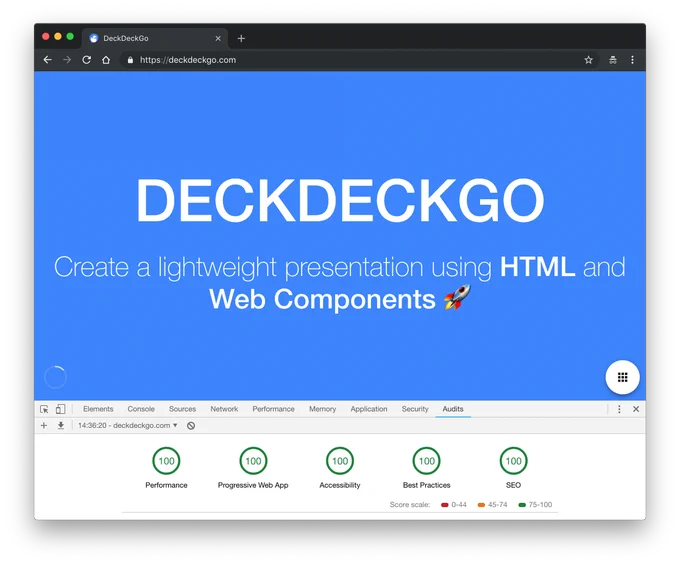
Task: Click the address bar URL deckdeckgo.com
Action: (x=188, y=60)
